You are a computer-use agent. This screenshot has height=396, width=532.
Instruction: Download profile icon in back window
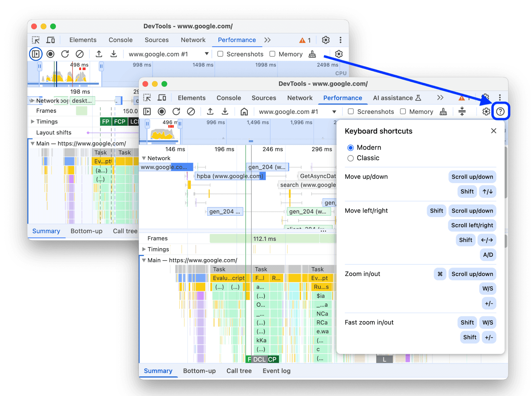pos(114,54)
